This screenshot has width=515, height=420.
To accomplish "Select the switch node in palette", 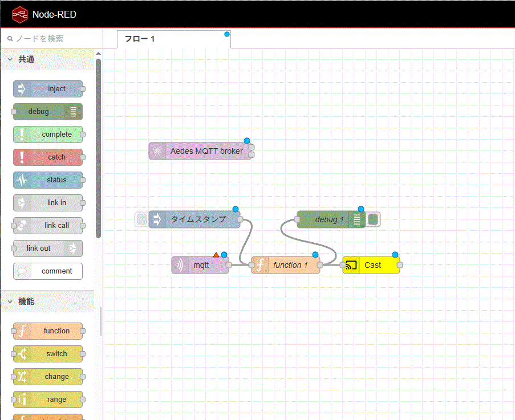I will [48, 354].
